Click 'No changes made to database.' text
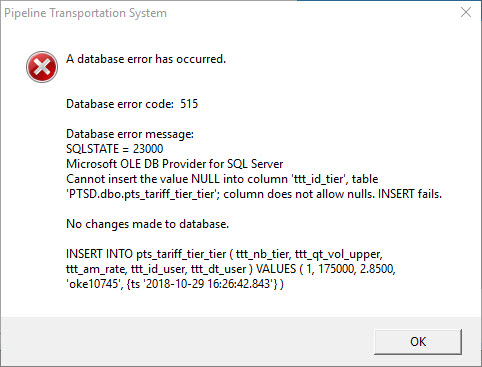Image resolution: width=482 pixels, height=367 pixels. click(148, 224)
